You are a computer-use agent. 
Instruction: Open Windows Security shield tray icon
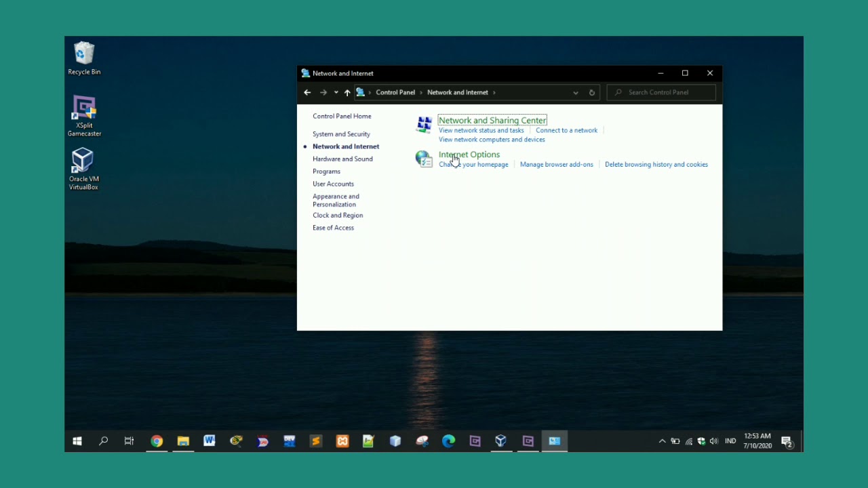point(701,441)
